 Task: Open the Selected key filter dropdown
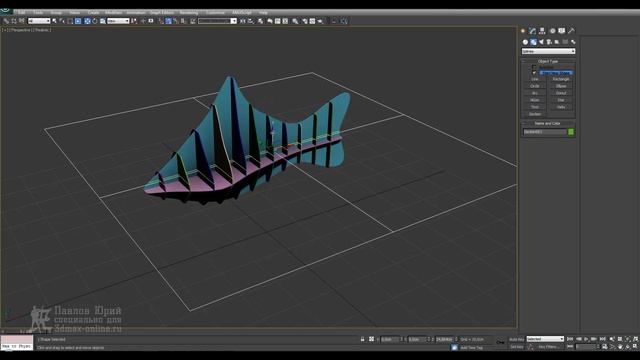(x=545, y=339)
